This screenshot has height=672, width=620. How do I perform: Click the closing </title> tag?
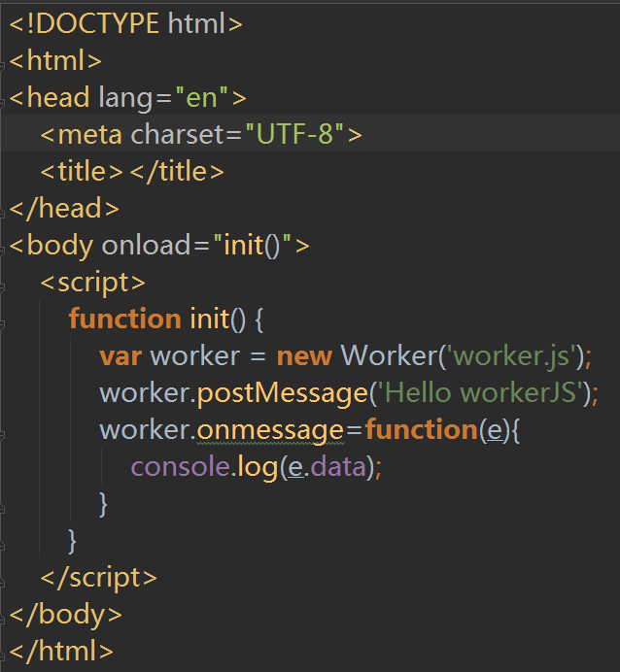(x=177, y=171)
